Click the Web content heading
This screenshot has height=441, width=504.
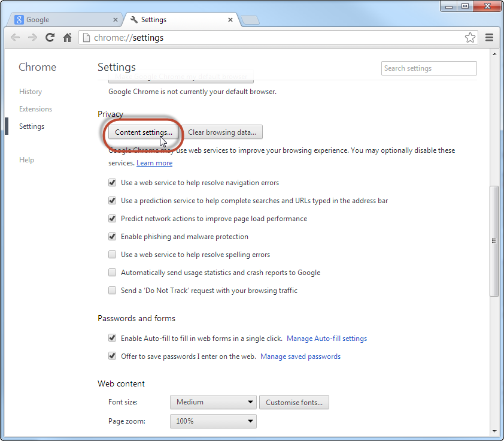(x=121, y=383)
